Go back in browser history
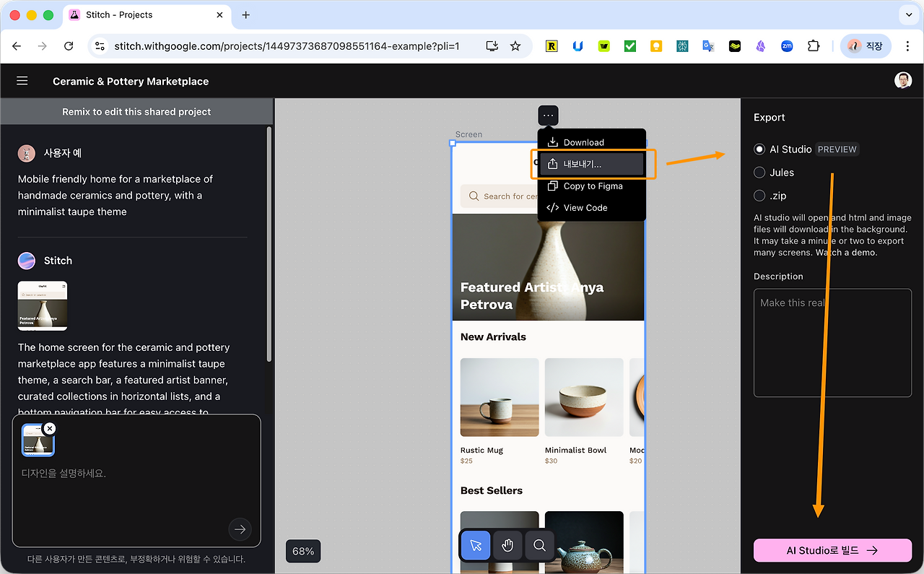 (17, 46)
